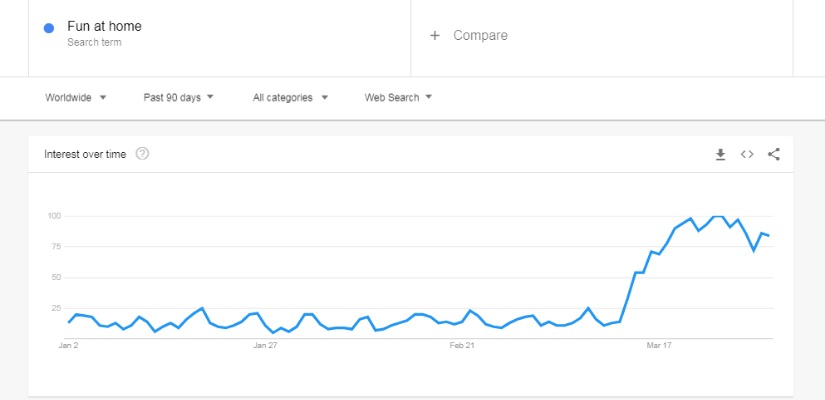The height and width of the screenshot is (400, 825).
Task: Click the chart line peak near 100
Action: coord(718,216)
